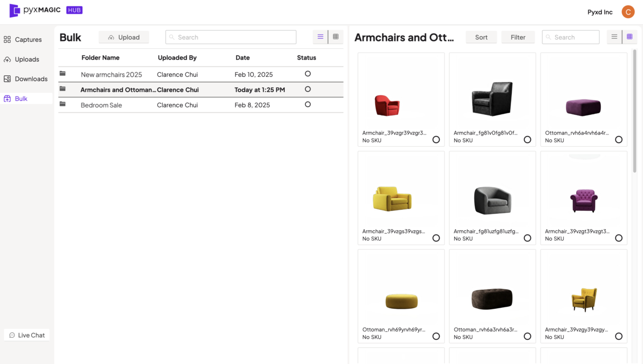Screen dimensions: 643x364
Task: Switch Bulk panel to list view
Action: tap(320, 37)
